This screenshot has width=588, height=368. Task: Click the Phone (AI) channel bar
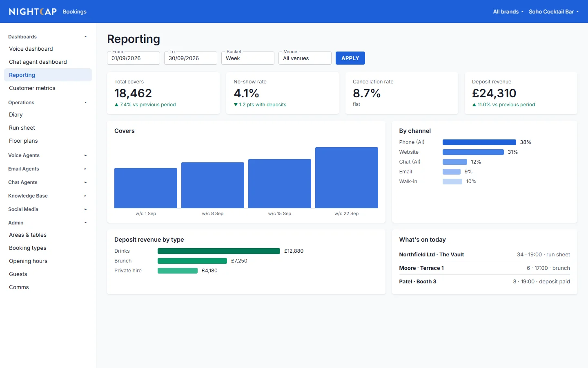pos(479,142)
